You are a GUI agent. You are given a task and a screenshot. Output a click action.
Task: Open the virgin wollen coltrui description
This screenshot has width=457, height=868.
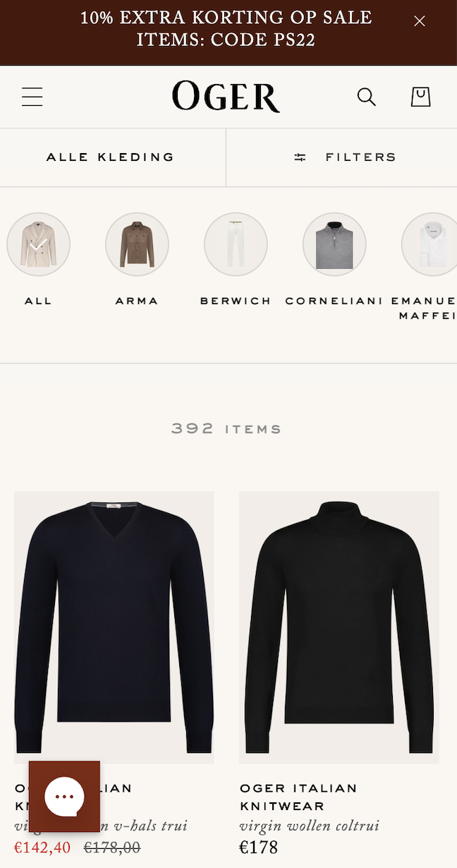coord(309,826)
